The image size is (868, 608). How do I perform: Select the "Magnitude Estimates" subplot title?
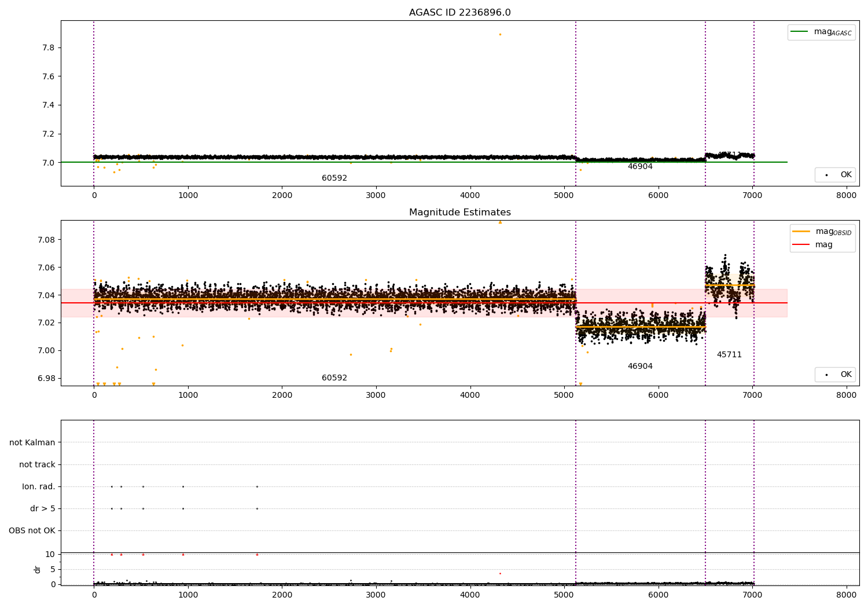point(459,213)
